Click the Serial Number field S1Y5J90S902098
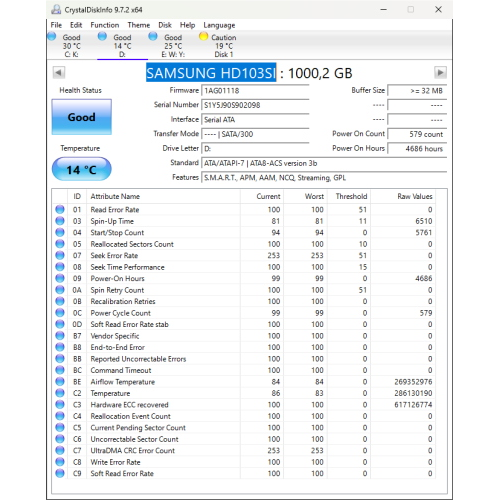The width and height of the screenshot is (500, 500). pos(255,105)
